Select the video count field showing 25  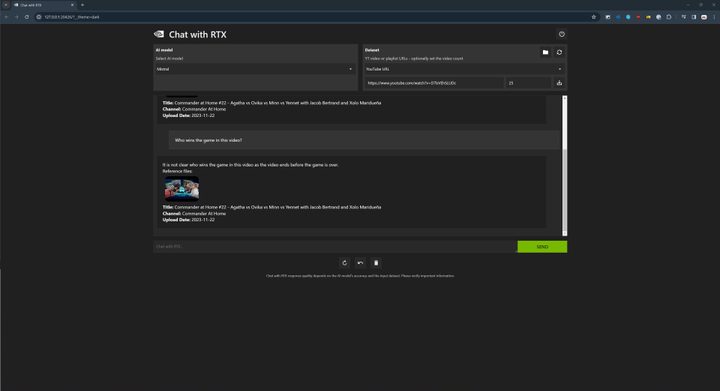(528, 83)
